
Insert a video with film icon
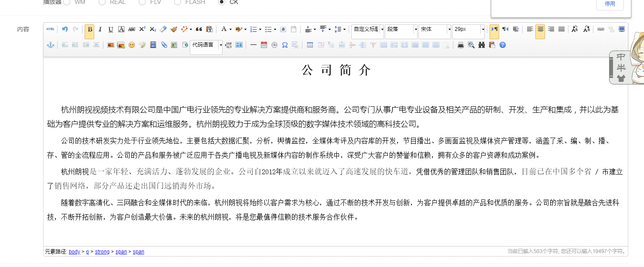pos(153,45)
